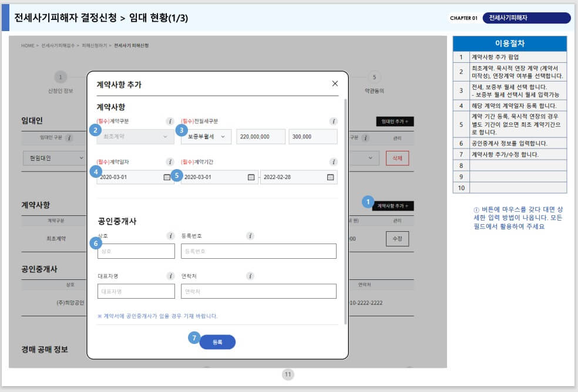Open the calendar for contract period start date
578x392 pixels.
[251, 177]
